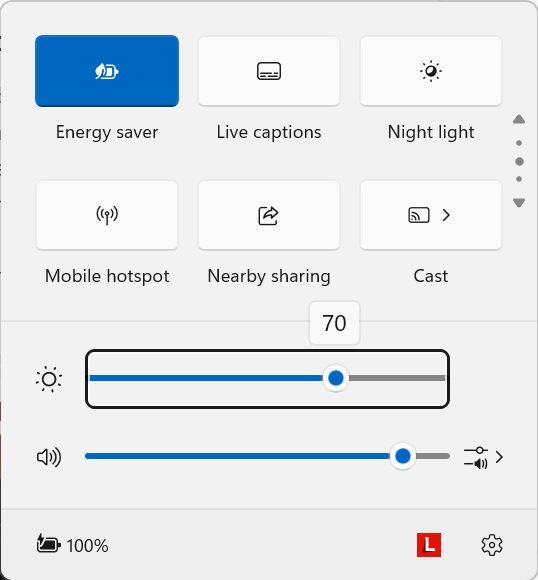Click the brightness sun icon
This screenshot has width=538, height=580.
pyautogui.click(x=49, y=379)
